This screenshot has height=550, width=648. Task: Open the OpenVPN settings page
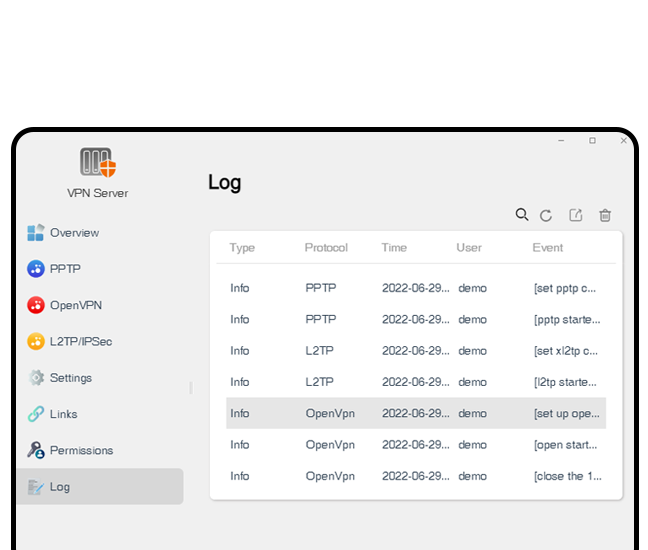click(x=75, y=305)
